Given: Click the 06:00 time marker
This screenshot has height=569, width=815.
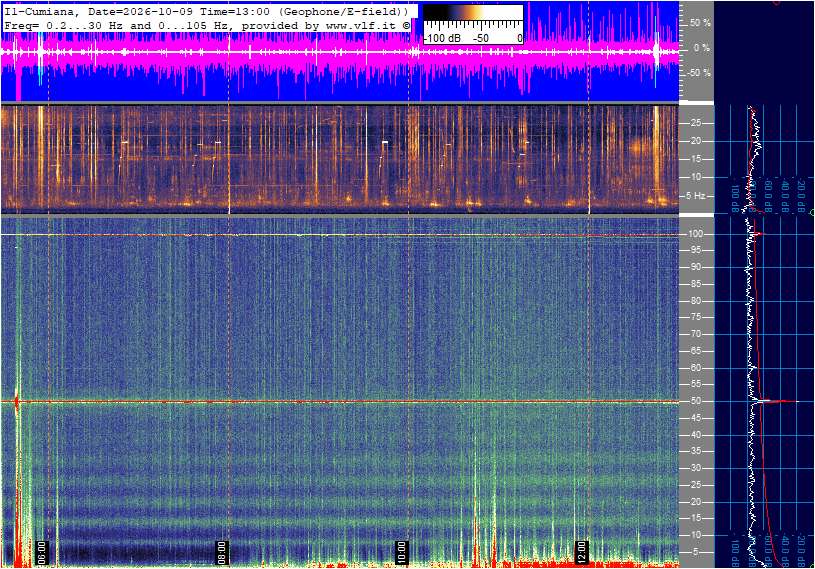Looking at the screenshot, I should click(x=42, y=552).
